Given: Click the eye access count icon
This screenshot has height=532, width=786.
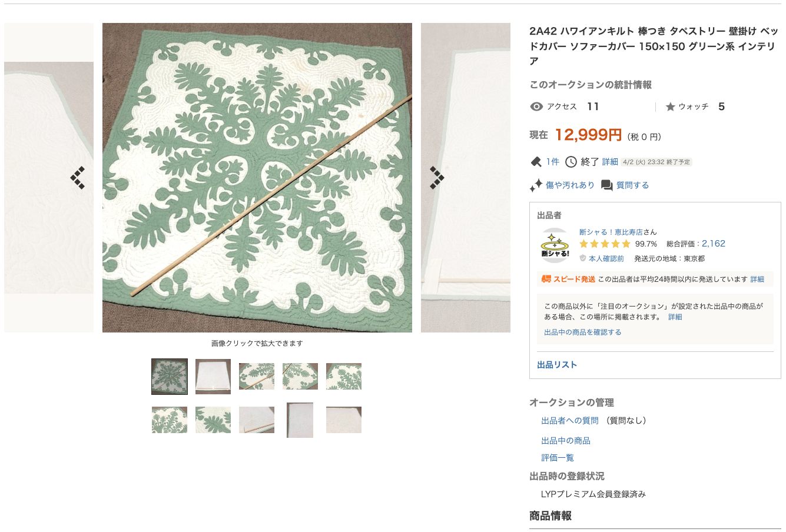Looking at the screenshot, I should (536, 107).
